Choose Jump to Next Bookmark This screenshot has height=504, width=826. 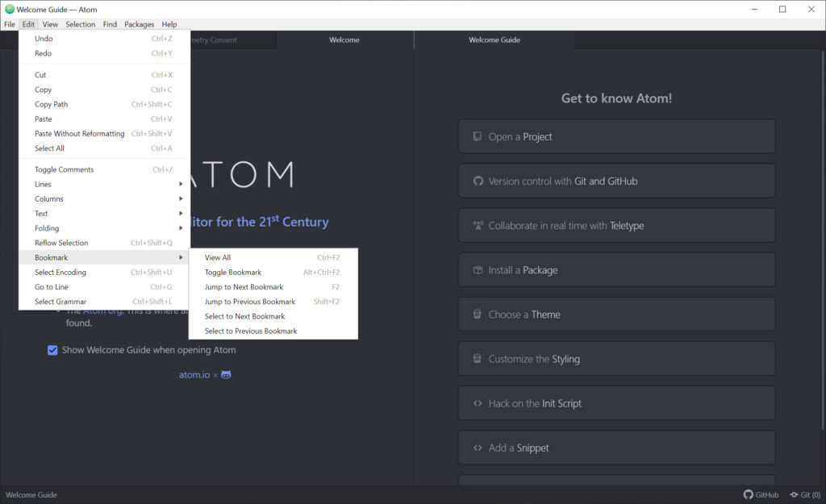coord(244,287)
